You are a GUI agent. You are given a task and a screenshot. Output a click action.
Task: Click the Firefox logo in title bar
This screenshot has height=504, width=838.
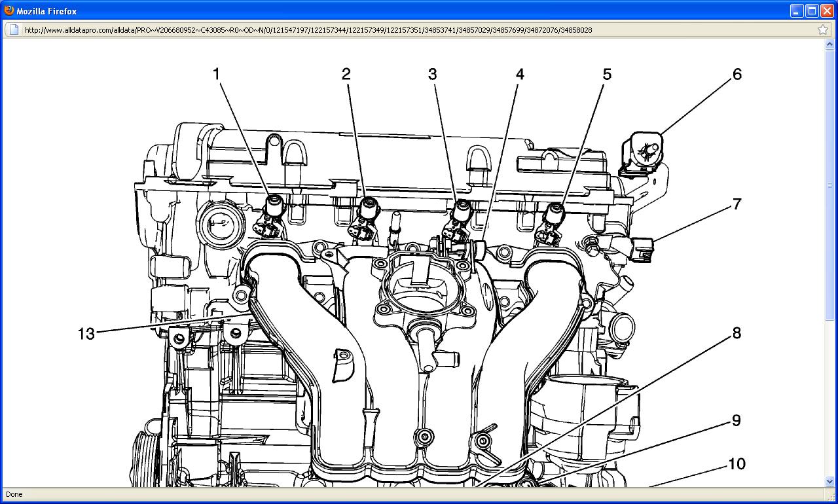click(x=9, y=10)
